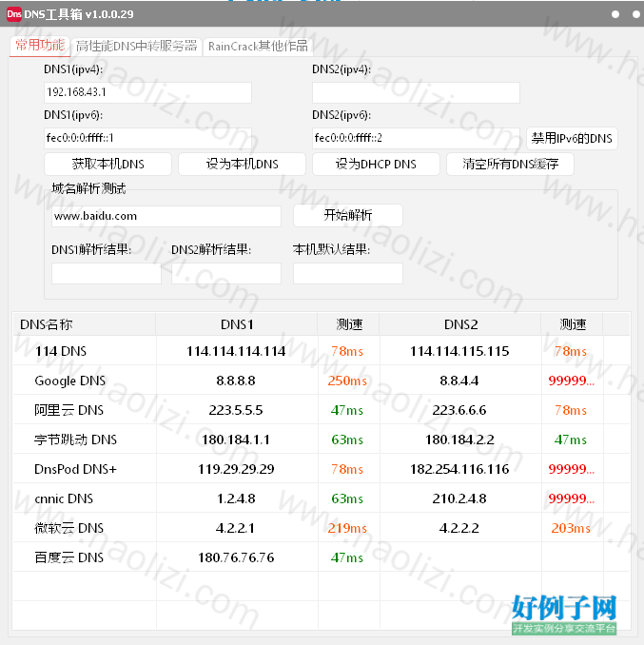
Task: Select the 阿里云 DNS row name
Action: tap(68, 410)
